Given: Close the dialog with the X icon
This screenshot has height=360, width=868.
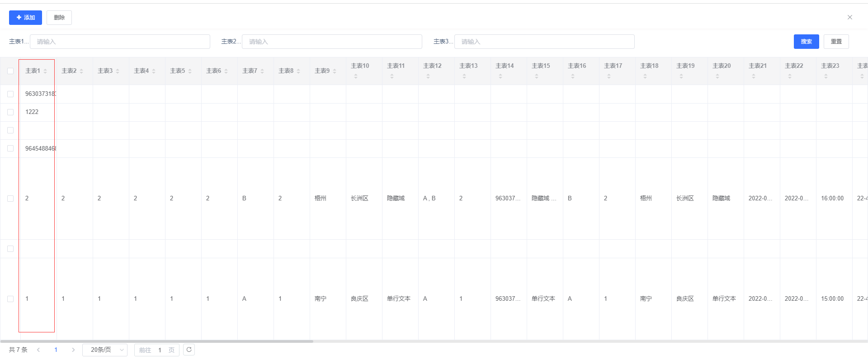Looking at the screenshot, I should [x=849, y=17].
